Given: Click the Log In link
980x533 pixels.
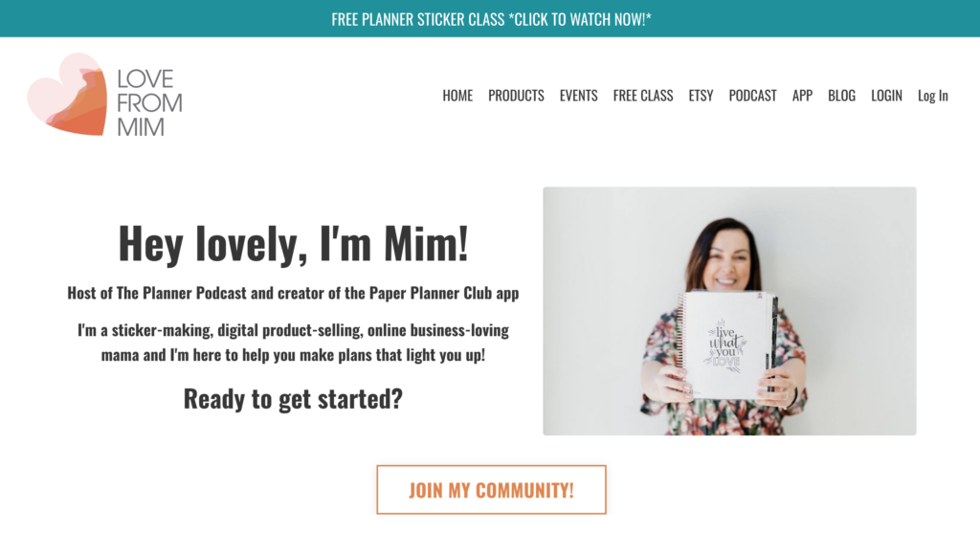Looking at the screenshot, I should (x=932, y=96).
